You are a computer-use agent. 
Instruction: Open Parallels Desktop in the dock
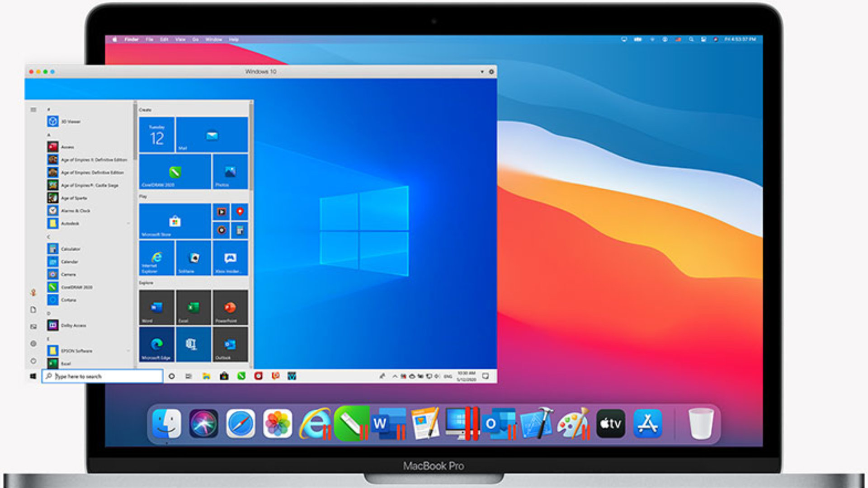[x=462, y=423]
